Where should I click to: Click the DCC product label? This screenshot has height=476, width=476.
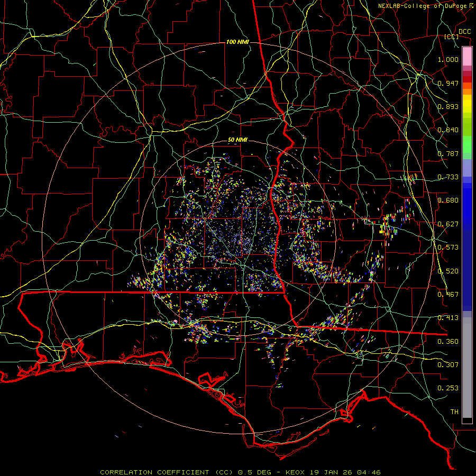click(x=464, y=32)
